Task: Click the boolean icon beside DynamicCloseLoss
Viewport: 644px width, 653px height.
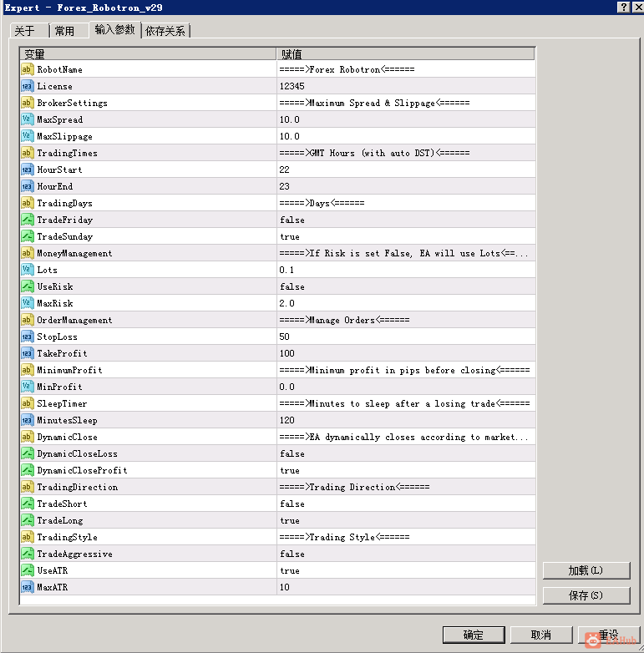Action: pyautogui.click(x=27, y=453)
